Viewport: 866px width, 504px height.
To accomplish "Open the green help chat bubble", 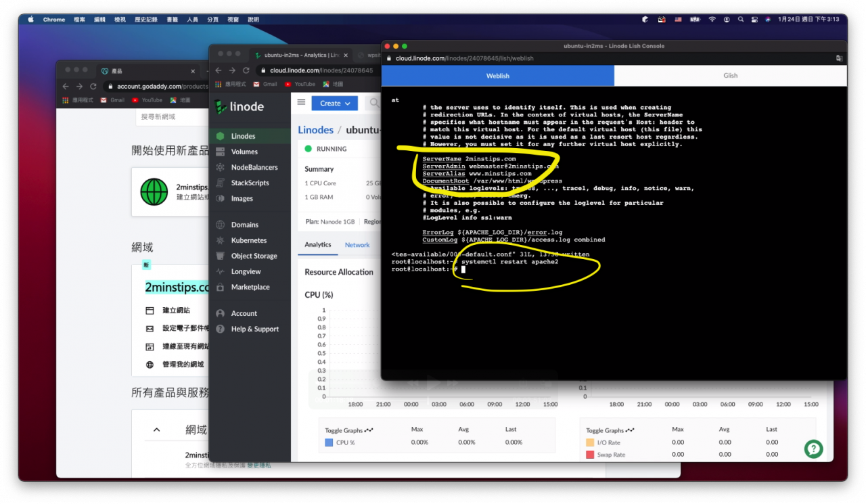I will [813, 449].
